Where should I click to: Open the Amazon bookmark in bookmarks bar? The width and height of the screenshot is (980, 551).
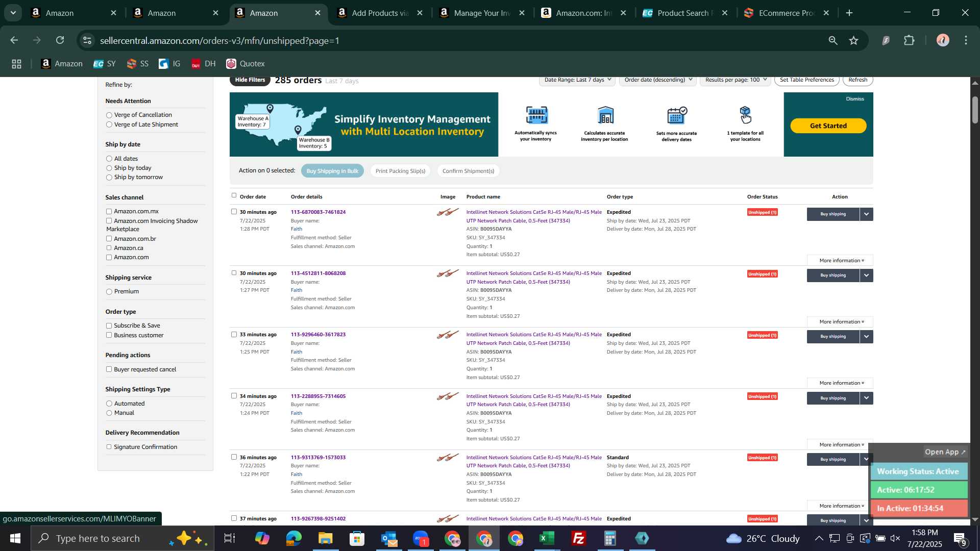62,64
